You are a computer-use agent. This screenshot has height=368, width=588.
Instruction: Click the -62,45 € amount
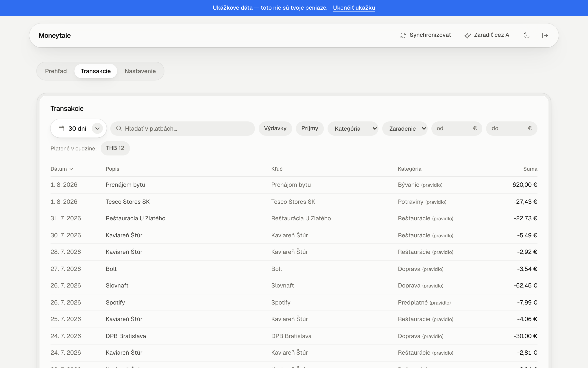[525, 285]
